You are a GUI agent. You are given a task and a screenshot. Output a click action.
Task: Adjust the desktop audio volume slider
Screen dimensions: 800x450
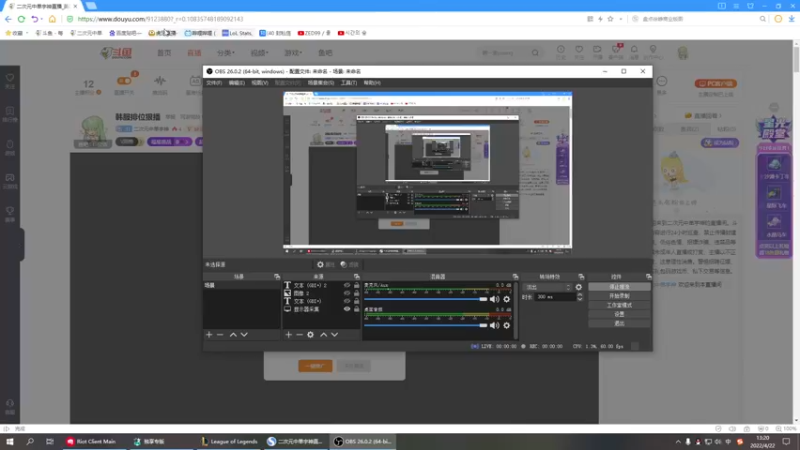[425, 325]
